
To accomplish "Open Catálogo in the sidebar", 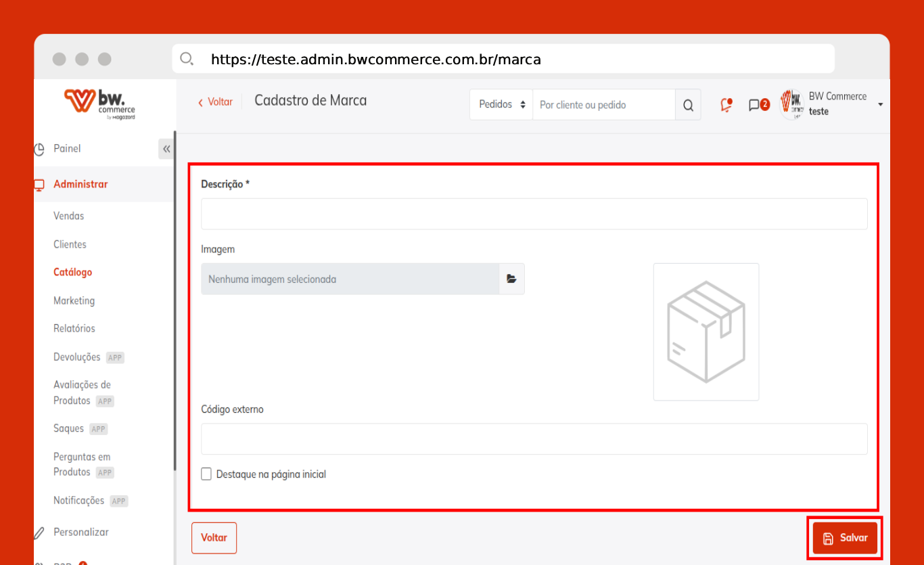I will (x=72, y=272).
